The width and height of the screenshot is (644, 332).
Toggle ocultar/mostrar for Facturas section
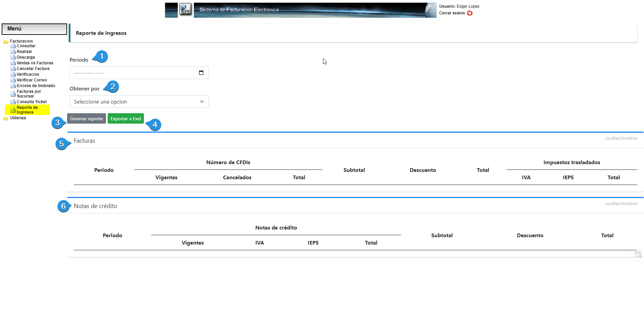(621, 138)
